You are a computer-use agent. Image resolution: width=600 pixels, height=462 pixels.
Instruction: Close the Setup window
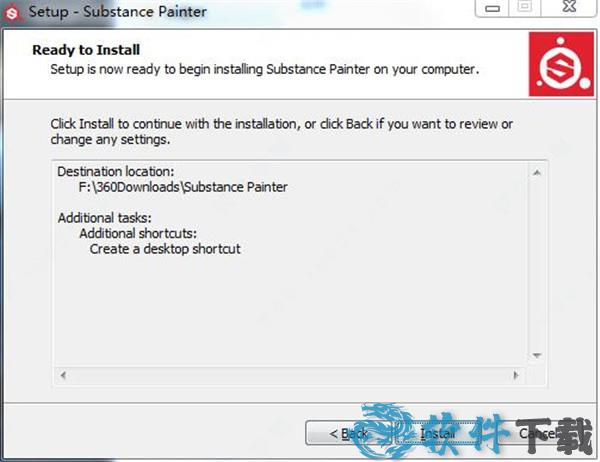(x=569, y=8)
